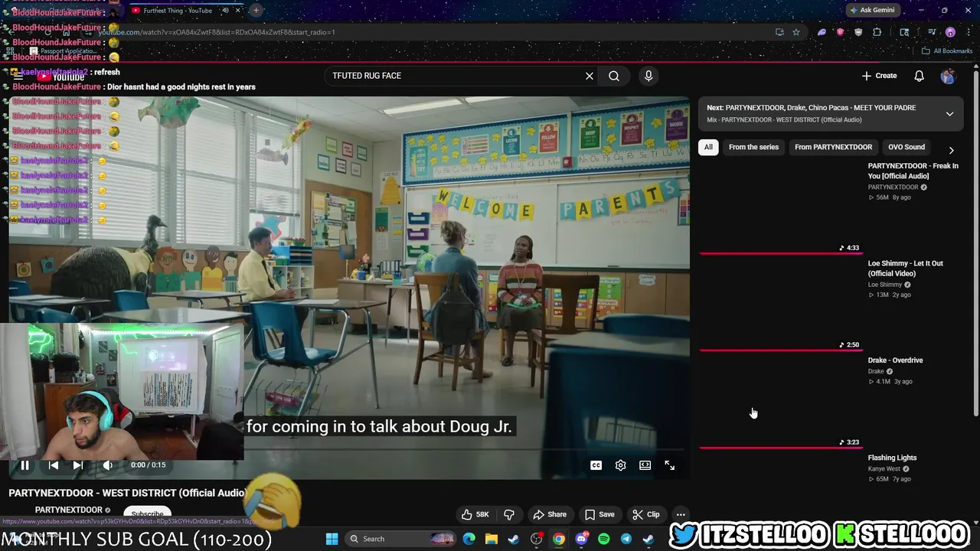This screenshot has width=980, height=551.
Task: Open the player settings gear
Action: (621, 465)
